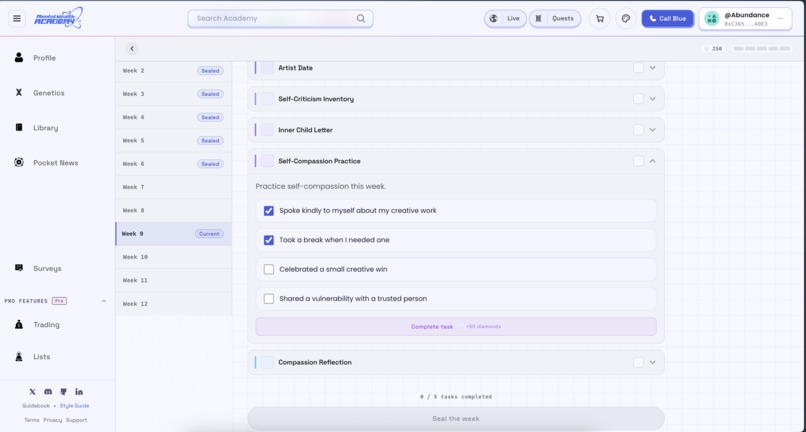
Task: Open the GitHub social icon
Action: click(x=63, y=392)
